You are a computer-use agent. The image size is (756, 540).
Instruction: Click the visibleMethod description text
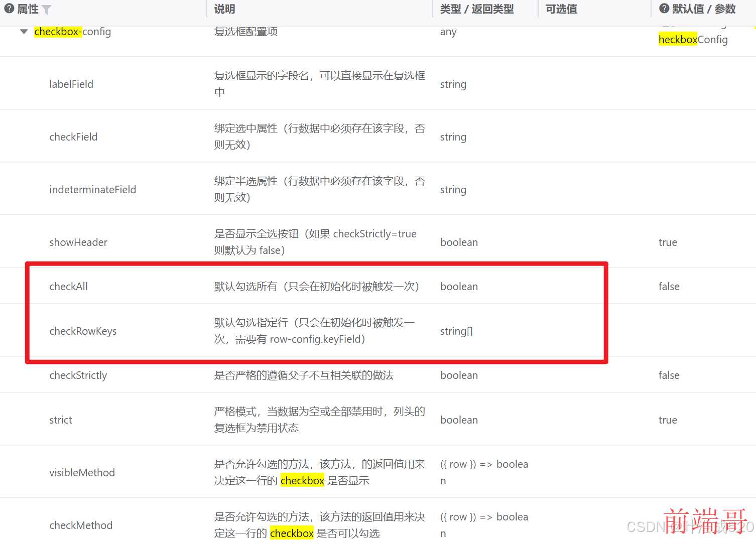[320, 472]
